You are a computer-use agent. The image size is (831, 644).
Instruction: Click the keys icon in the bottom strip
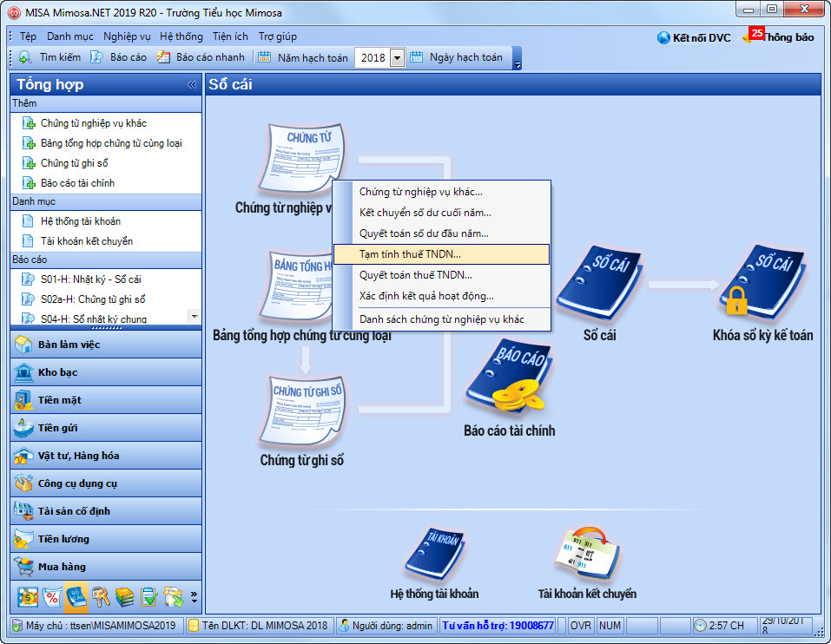click(101, 597)
